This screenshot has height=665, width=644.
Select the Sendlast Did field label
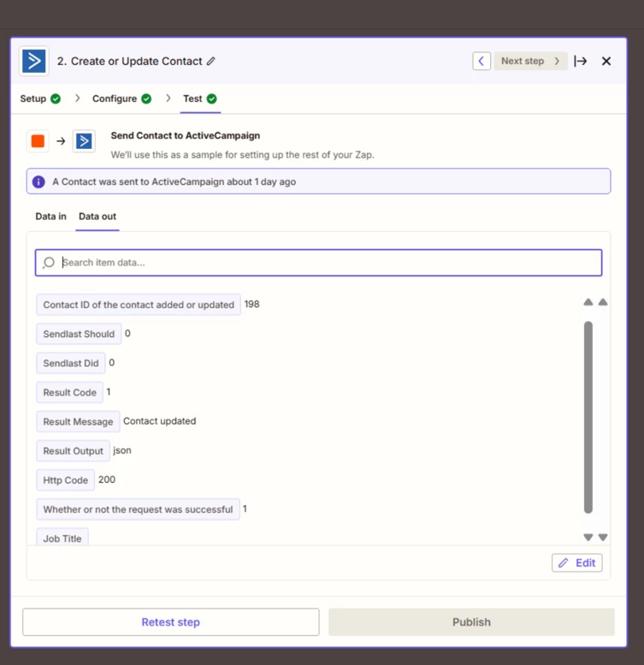pyautogui.click(x=71, y=364)
